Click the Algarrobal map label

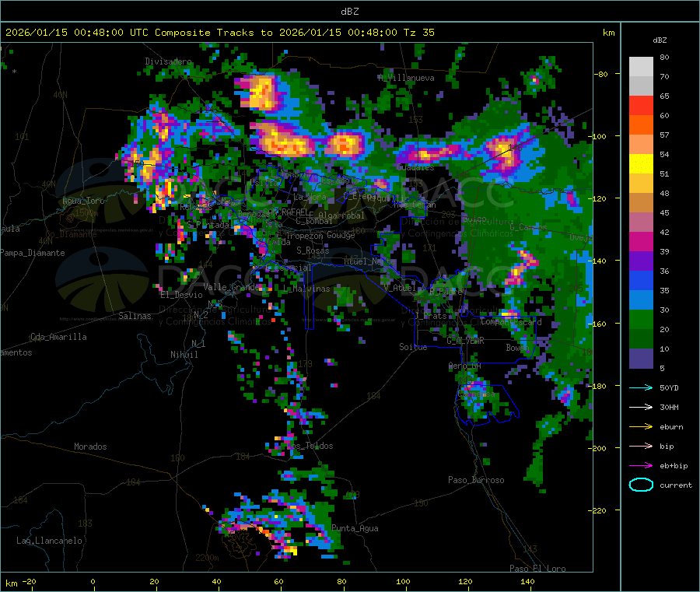[341, 215]
